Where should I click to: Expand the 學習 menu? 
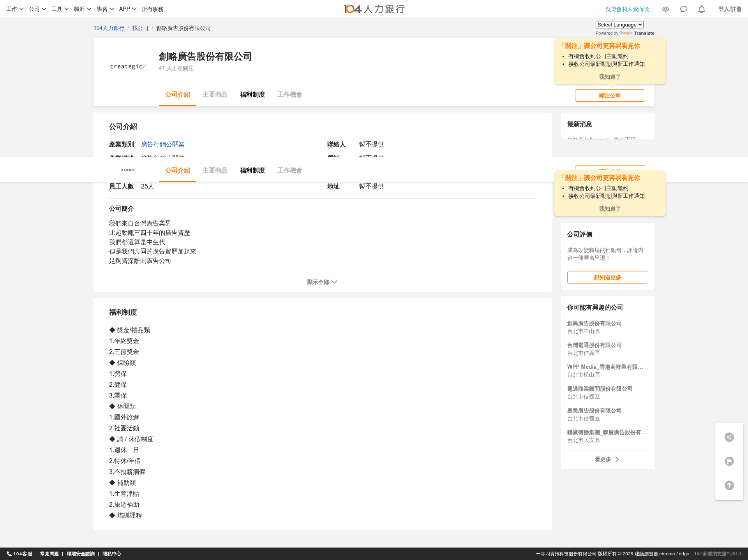(105, 9)
